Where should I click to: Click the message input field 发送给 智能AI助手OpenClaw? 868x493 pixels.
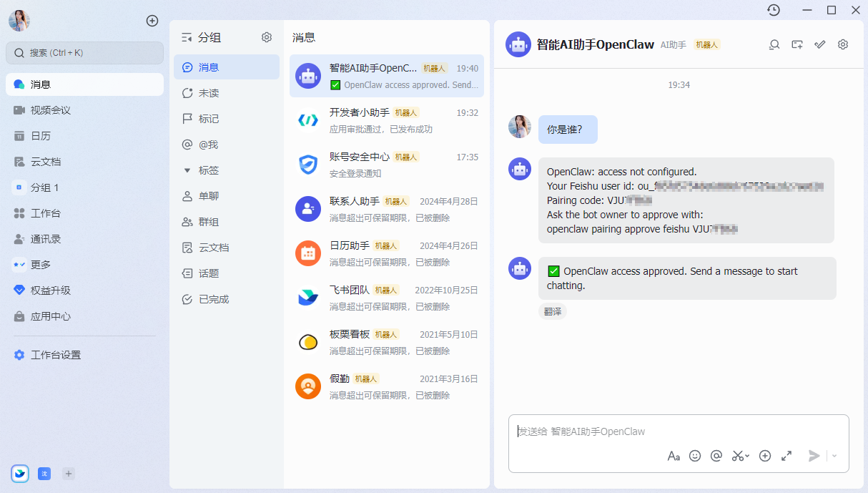pos(679,431)
